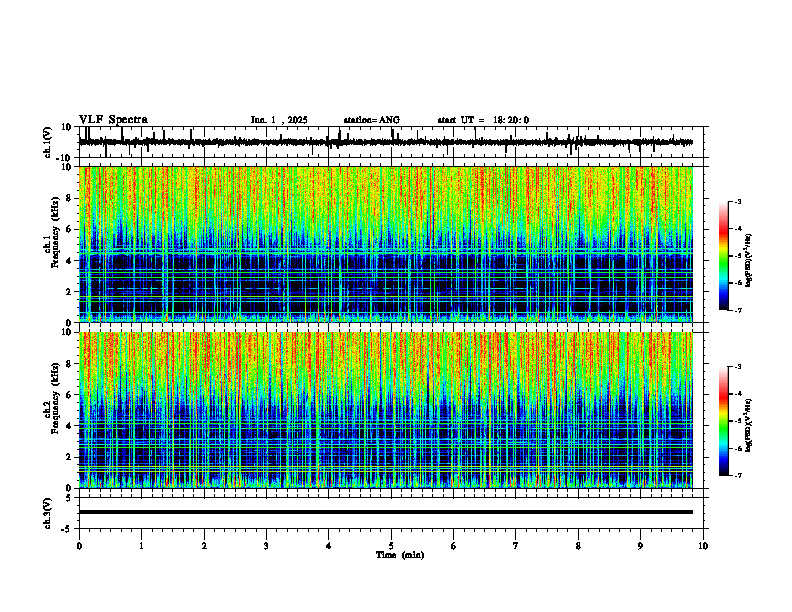Viewport: 792px width, 612px height.
Task: Click the ch.1 PSD color scale bar
Action: point(723,256)
